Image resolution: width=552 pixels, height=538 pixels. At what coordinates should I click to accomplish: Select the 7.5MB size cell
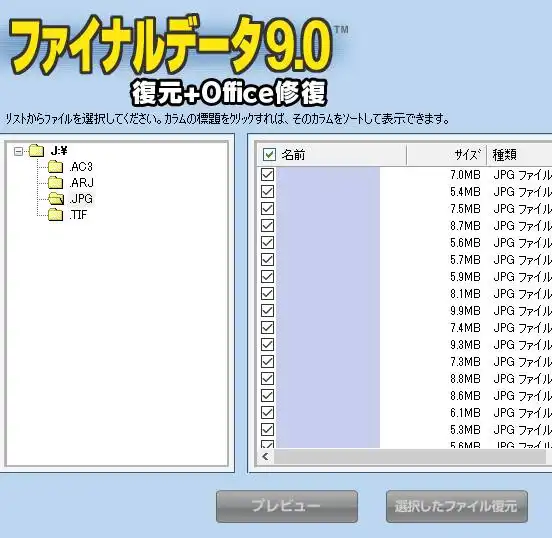[x=465, y=208]
